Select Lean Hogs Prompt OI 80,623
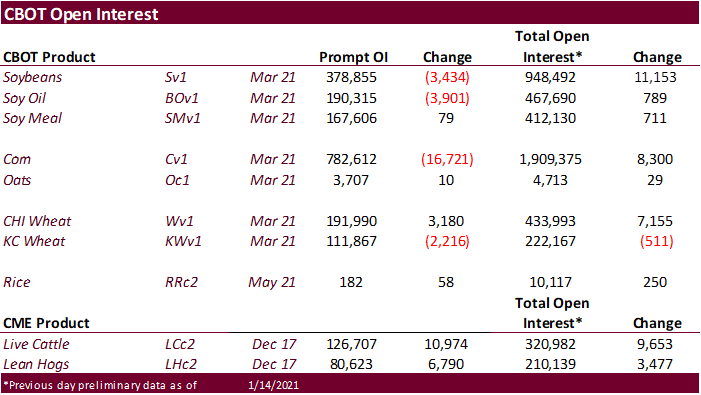Image resolution: width=701 pixels, height=395 pixels. [351, 364]
